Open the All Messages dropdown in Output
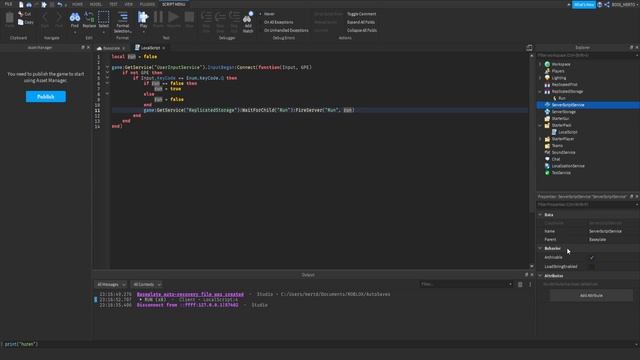The height and width of the screenshot is (360, 640). [x=111, y=284]
